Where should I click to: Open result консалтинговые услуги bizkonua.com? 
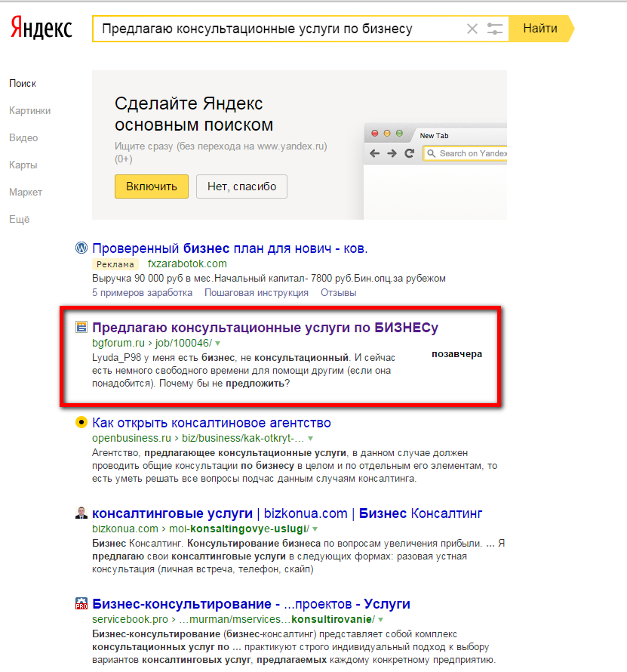[x=287, y=513]
